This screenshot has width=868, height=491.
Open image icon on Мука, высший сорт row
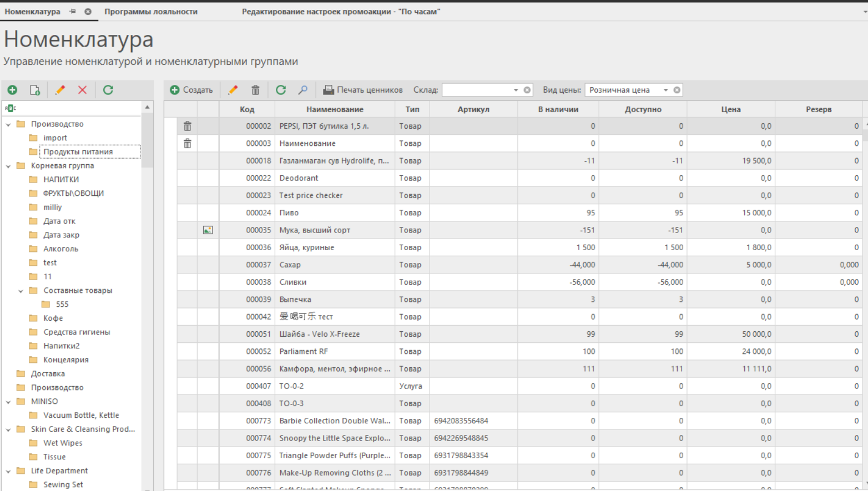[208, 230]
